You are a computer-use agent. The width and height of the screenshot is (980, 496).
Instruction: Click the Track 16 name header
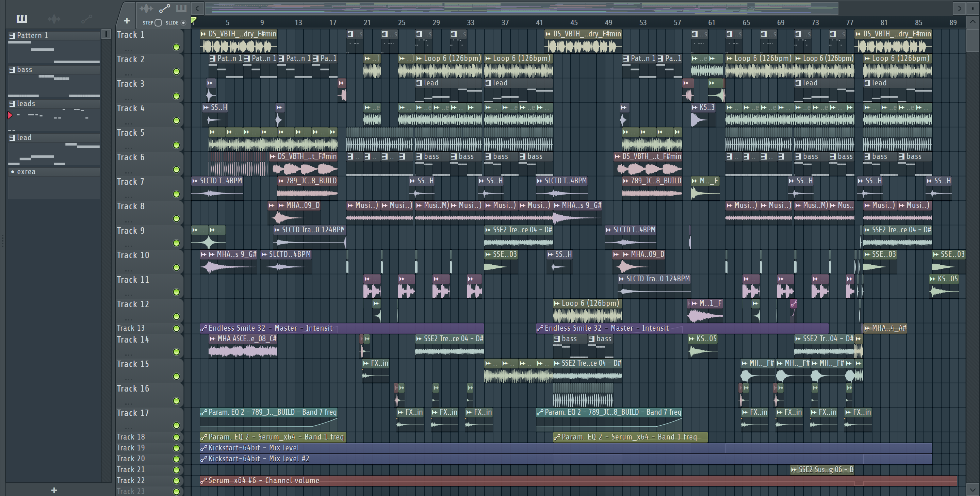click(133, 389)
